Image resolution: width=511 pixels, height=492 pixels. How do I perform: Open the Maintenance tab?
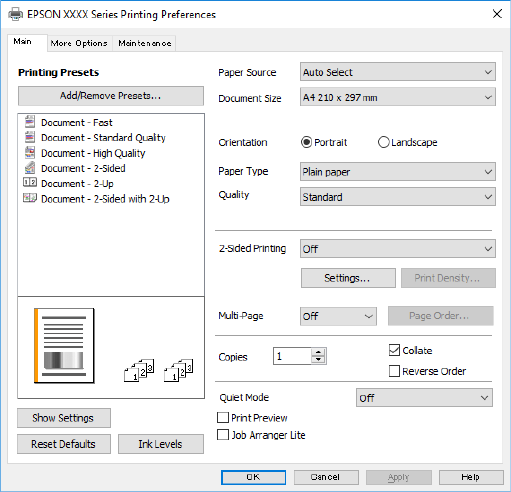(x=145, y=43)
